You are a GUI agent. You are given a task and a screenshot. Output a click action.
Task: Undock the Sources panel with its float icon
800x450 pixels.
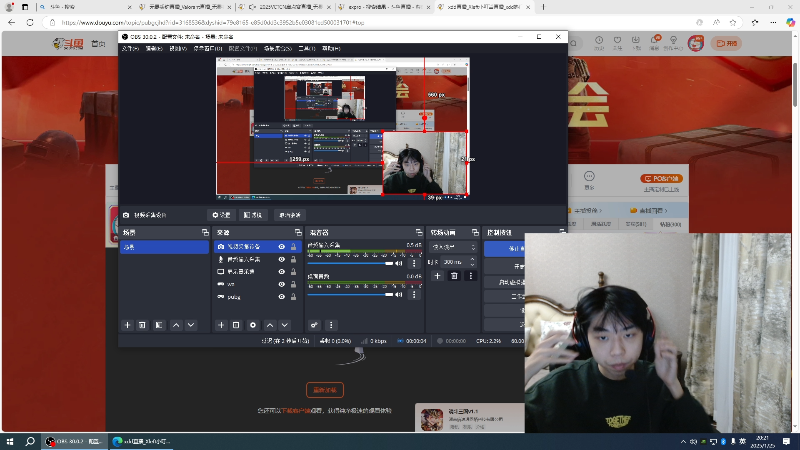point(298,232)
